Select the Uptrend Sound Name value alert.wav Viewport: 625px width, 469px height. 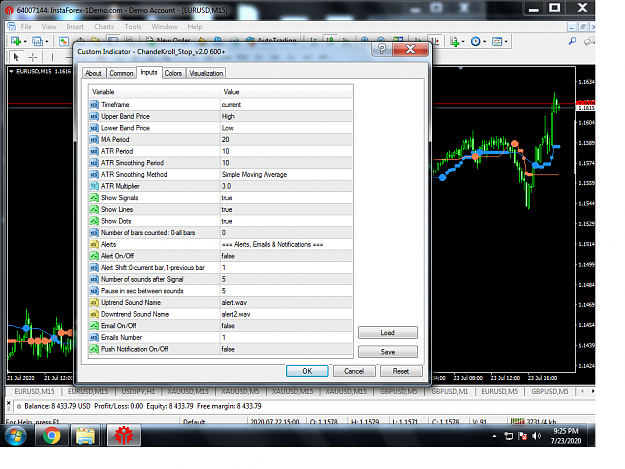[234, 302]
